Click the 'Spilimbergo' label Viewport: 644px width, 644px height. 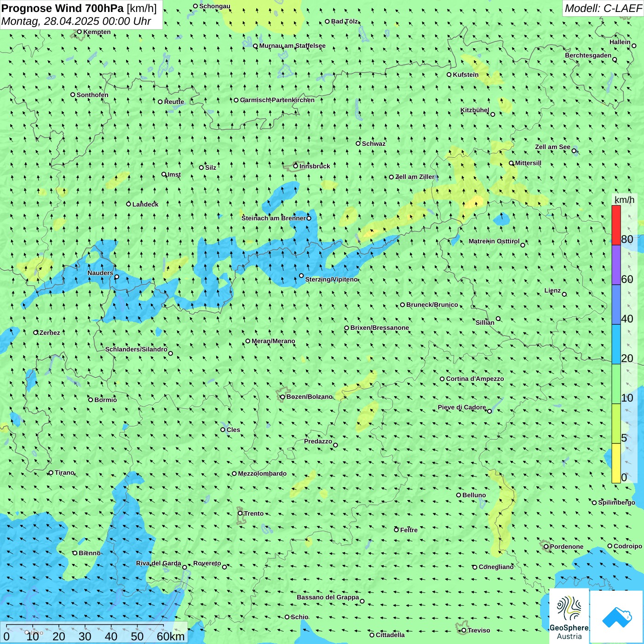tap(617, 502)
